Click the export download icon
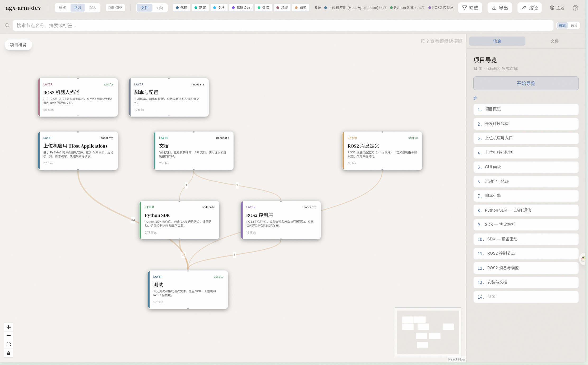The image size is (588, 365). point(494,8)
